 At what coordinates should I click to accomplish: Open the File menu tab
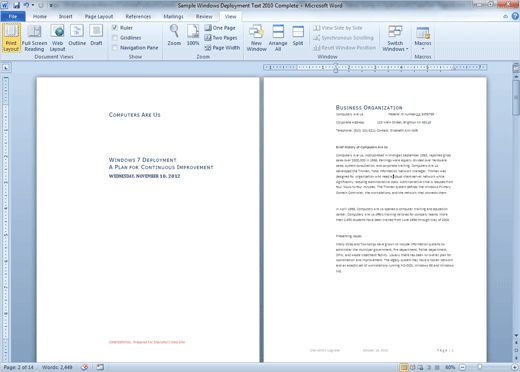pos(13,16)
